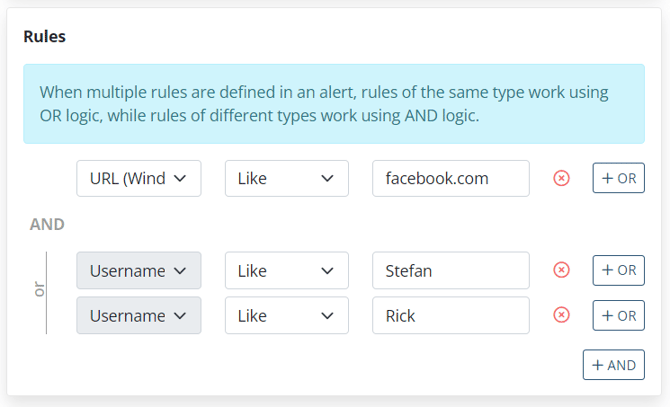
Task: Delete the Stefan username rule
Action: coord(562,270)
